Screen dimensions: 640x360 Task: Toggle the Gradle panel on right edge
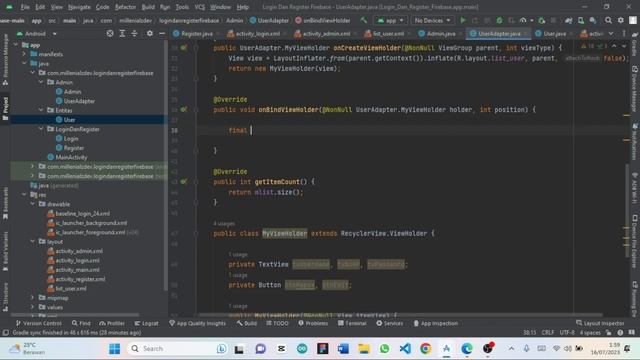[635, 44]
